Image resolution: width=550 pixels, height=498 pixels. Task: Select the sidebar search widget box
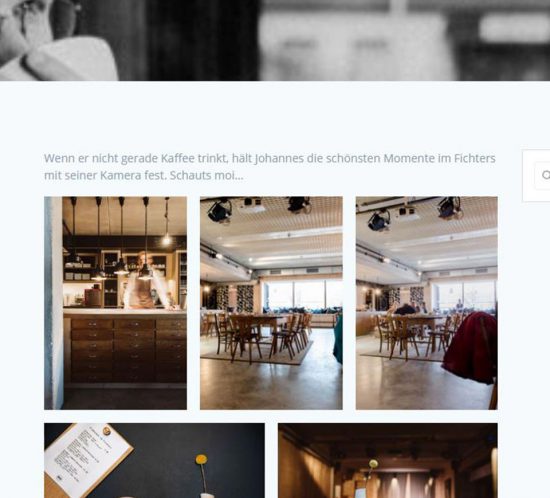[536, 176]
